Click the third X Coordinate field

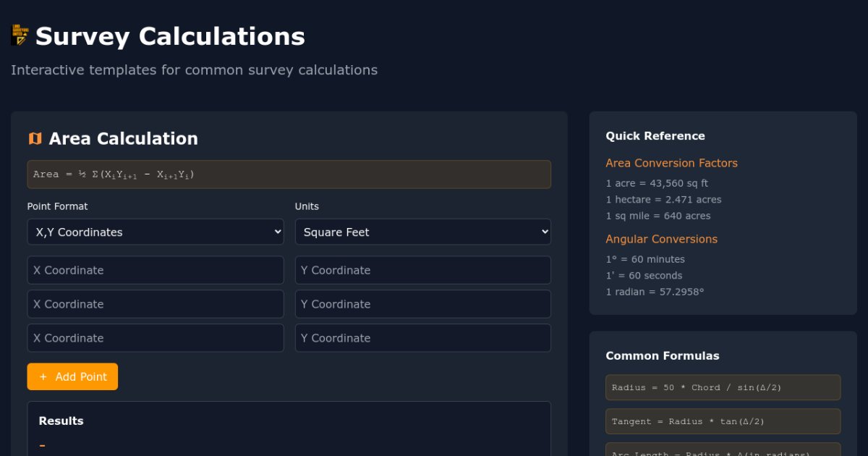[156, 338]
